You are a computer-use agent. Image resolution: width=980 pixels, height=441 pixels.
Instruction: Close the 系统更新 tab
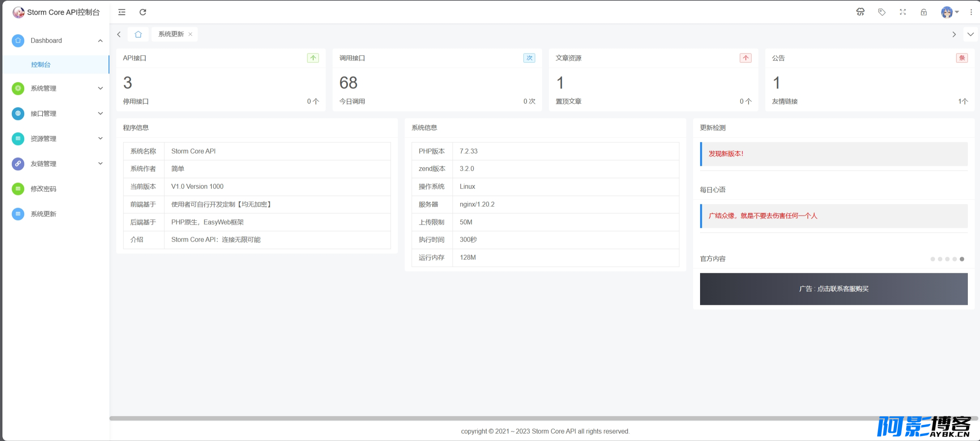[190, 34]
